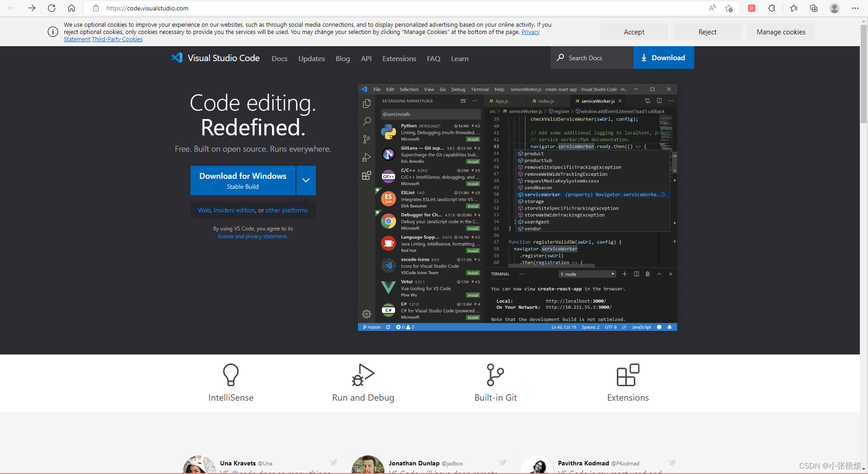Click the Extensions icon in the VS Code activity bar
The image size is (868, 474).
[x=367, y=176]
